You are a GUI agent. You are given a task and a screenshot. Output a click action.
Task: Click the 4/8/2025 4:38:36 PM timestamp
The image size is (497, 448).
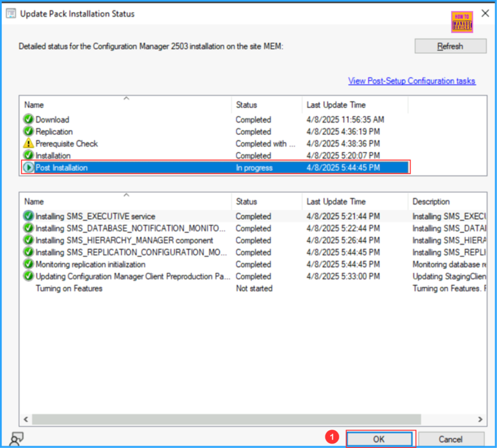coord(343,144)
